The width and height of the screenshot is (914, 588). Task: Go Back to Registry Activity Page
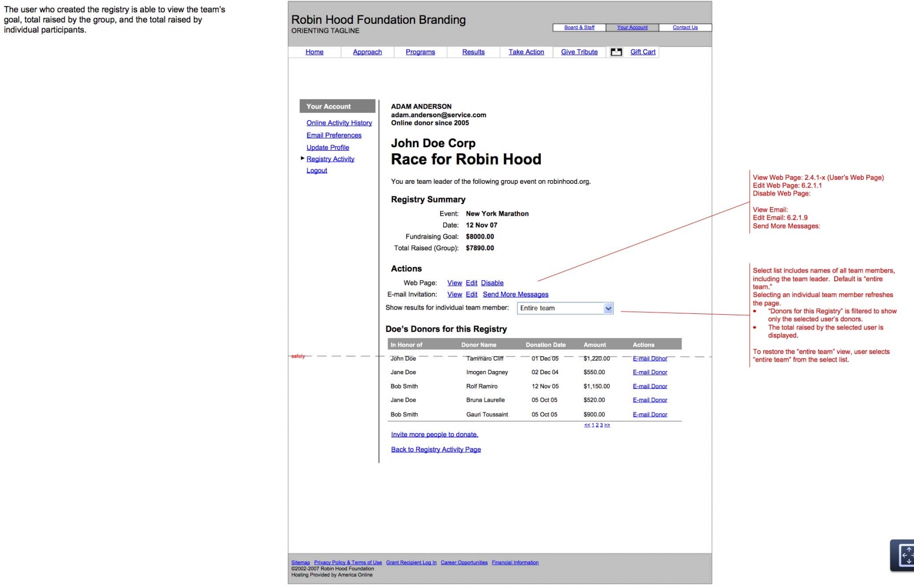click(436, 449)
